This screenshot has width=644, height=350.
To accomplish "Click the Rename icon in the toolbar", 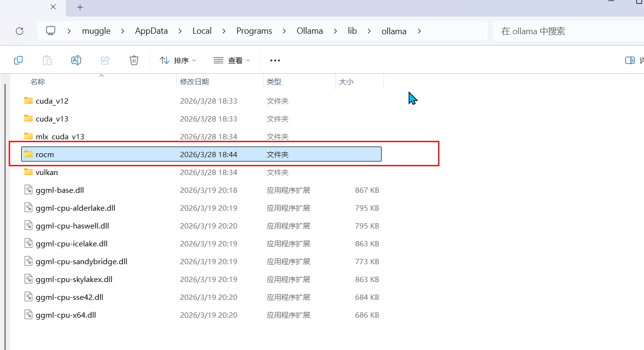I will coord(76,60).
